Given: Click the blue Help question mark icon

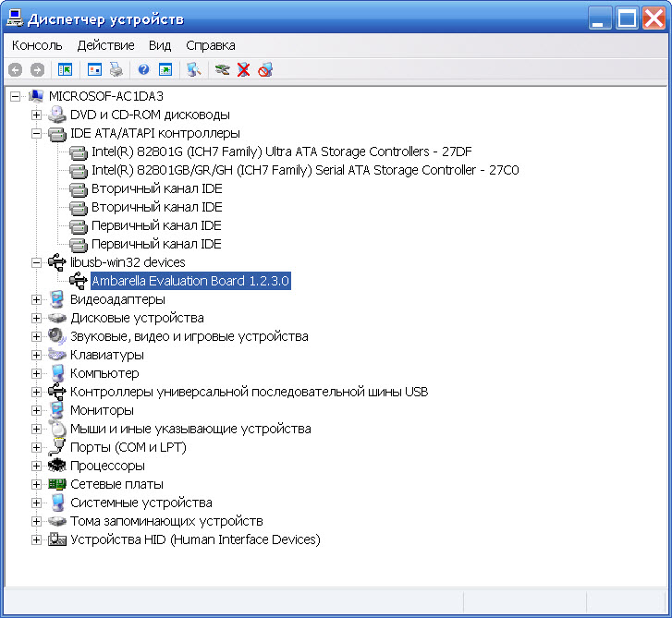Looking at the screenshot, I should pos(143,69).
